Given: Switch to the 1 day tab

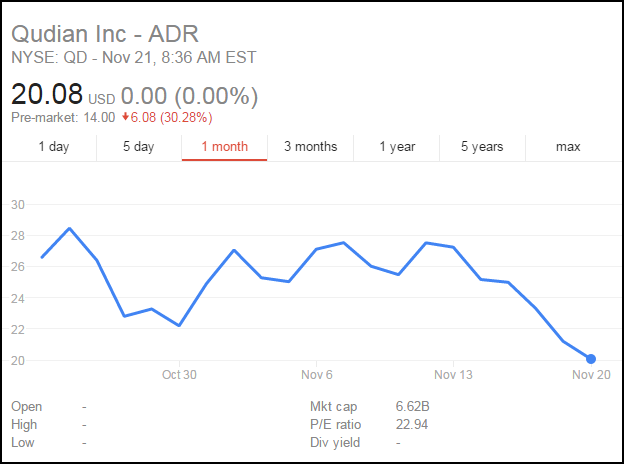Looking at the screenshot, I should click(x=54, y=147).
